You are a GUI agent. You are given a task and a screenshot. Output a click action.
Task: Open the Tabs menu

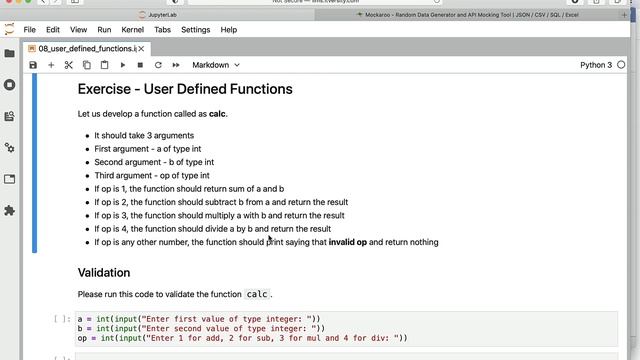(162, 30)
